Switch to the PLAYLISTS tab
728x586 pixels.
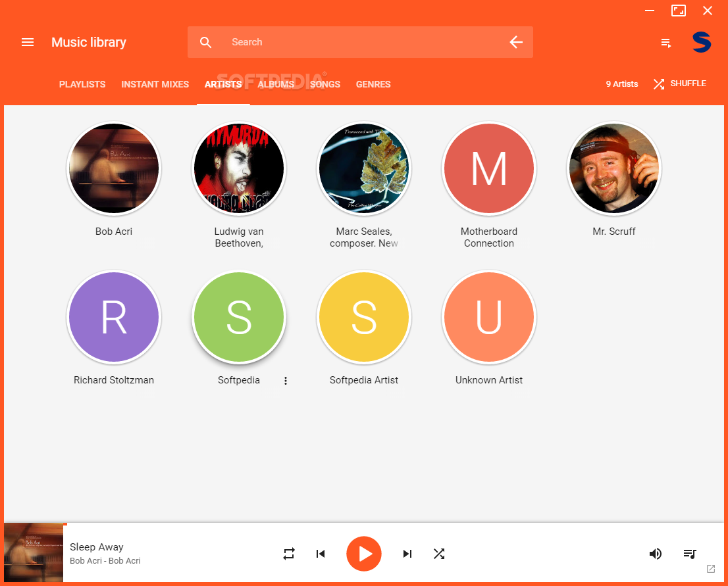coord(82,84)
